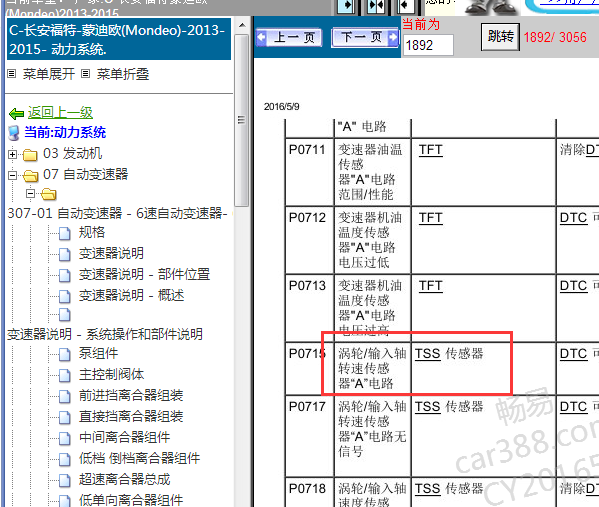Viewport: 599px width, 507px height.
Task: Open 变速器说明 - 部件位置 document
Action: [x=144, y=274]
